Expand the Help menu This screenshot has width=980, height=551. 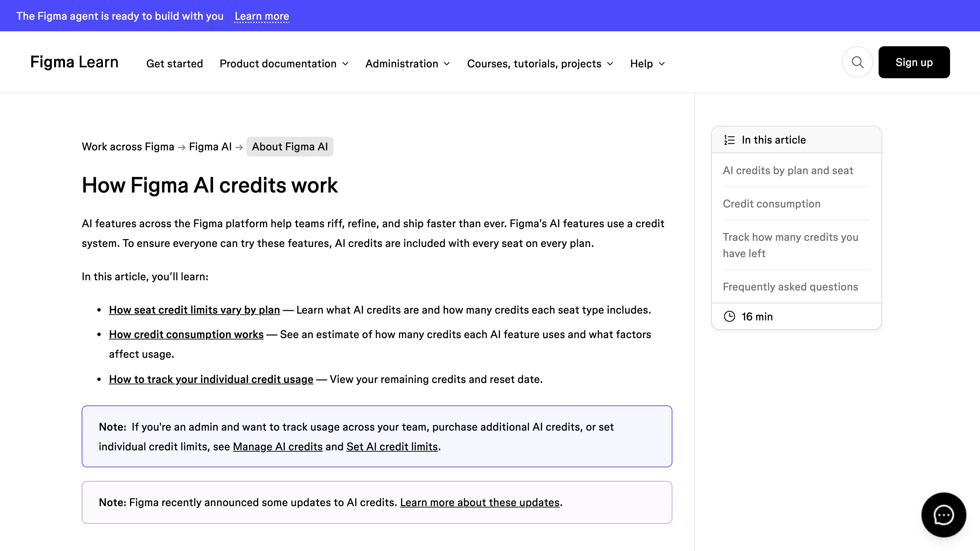647,64
